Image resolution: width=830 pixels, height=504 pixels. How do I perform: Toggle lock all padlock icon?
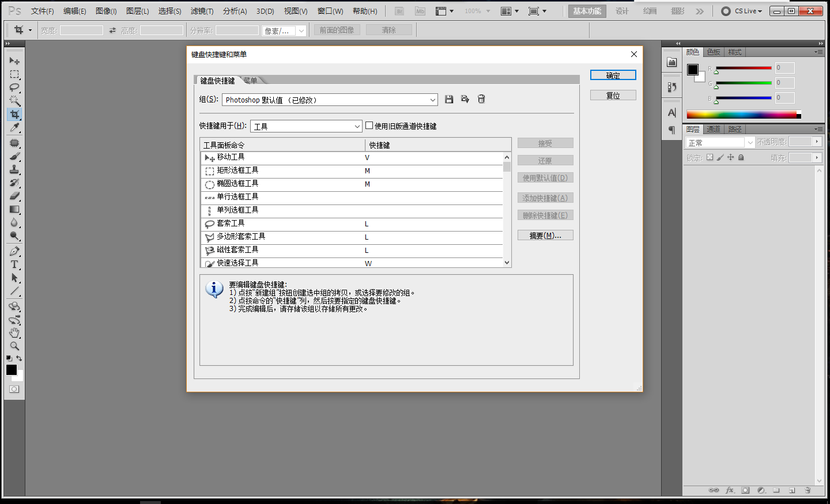741,157
